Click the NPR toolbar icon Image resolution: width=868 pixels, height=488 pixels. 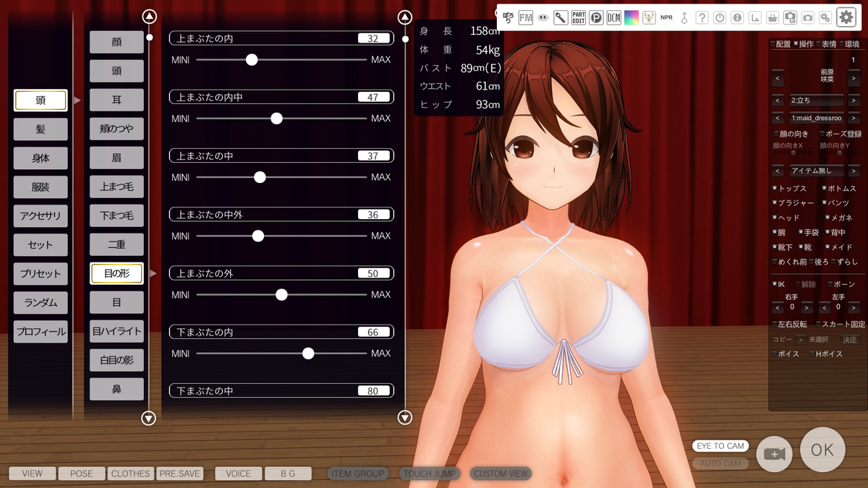pos(666,17)
